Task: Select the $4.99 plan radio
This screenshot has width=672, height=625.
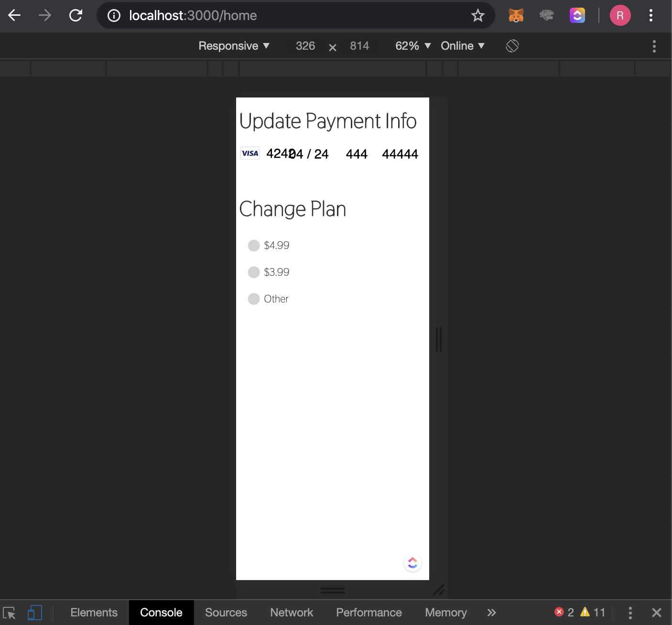Action: [254, 246]
